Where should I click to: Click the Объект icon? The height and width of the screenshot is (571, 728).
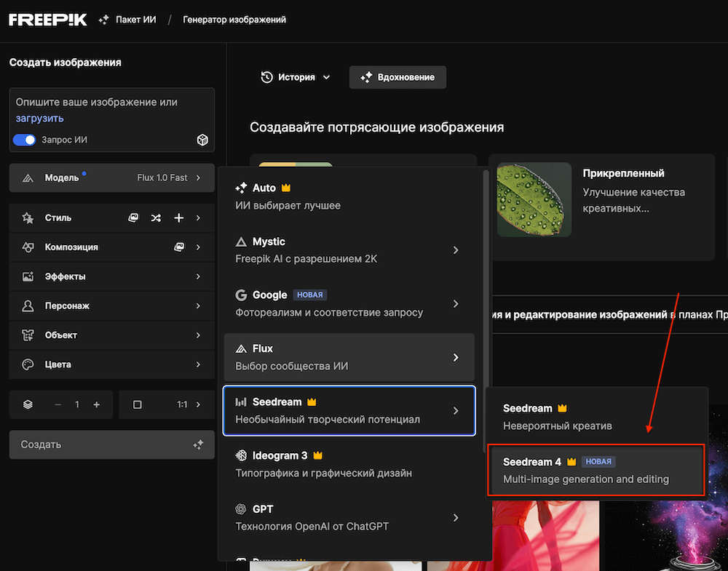point(28,335)
